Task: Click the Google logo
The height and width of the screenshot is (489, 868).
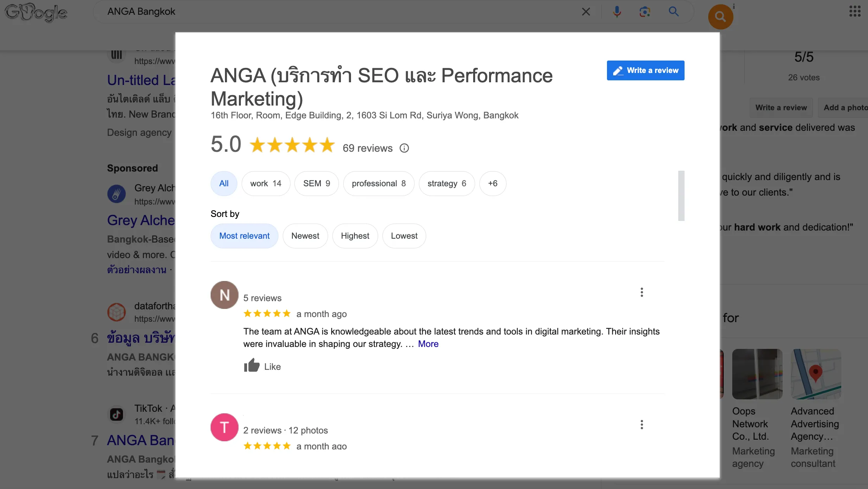Action: coord(36,12)
